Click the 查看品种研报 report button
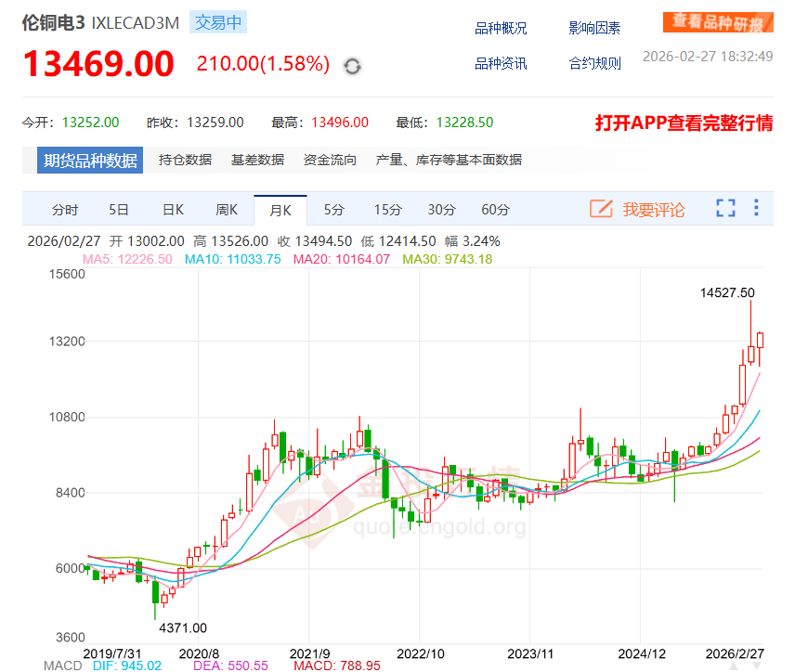 coord(718,20)
